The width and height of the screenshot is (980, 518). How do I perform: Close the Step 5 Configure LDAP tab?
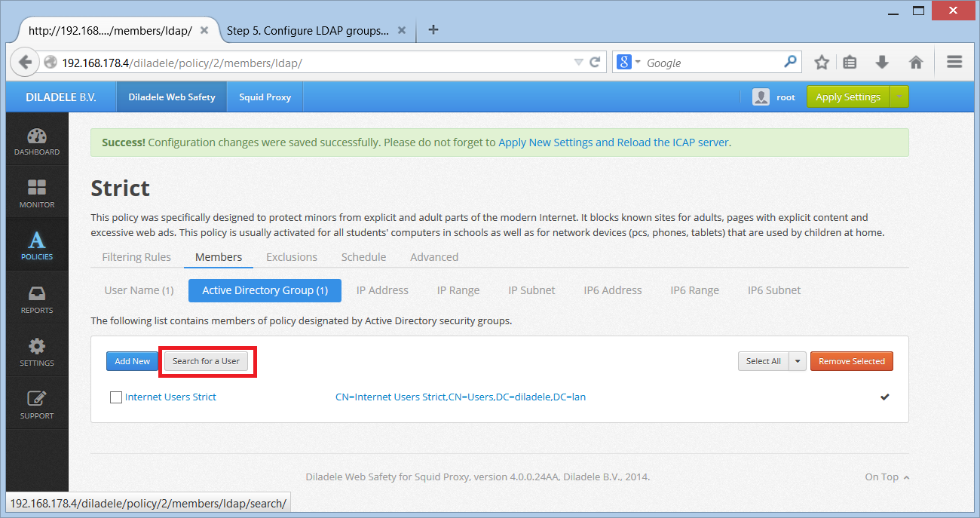click(402, 31)
